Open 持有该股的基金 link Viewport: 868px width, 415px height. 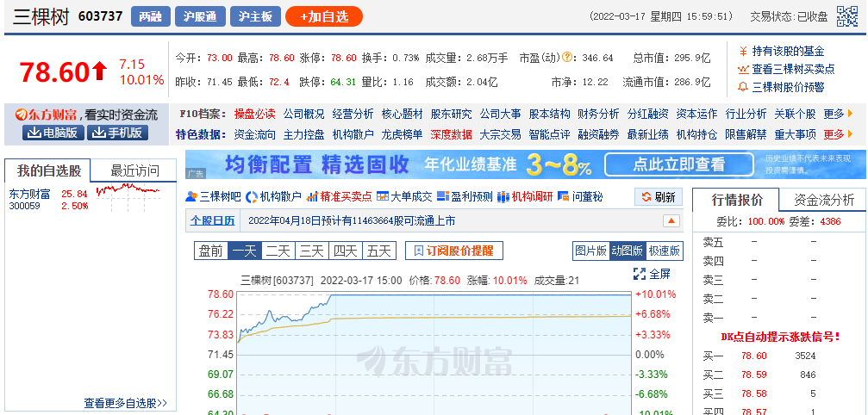[x=789, y=52]
